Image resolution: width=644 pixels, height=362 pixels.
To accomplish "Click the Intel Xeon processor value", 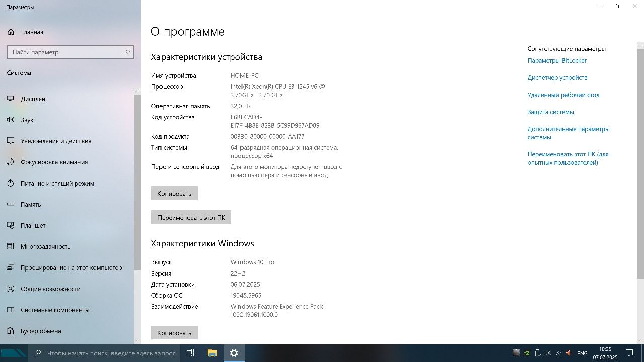I will [x=278, y=91].
